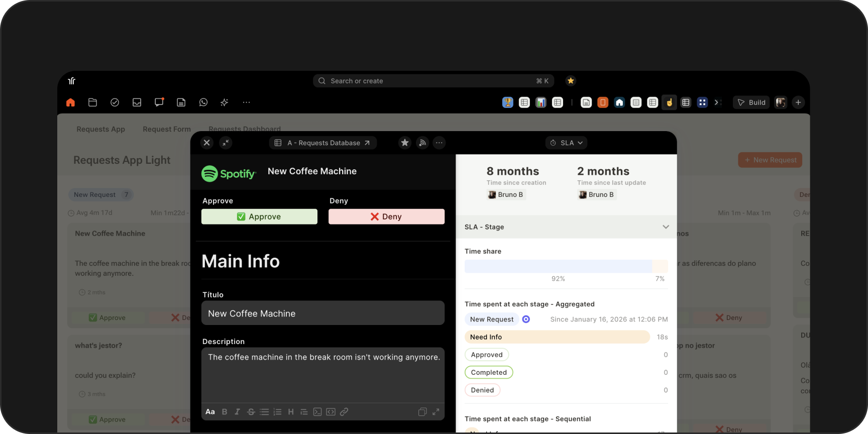
Task: Click the green Approve button in record
Action: 259,216
